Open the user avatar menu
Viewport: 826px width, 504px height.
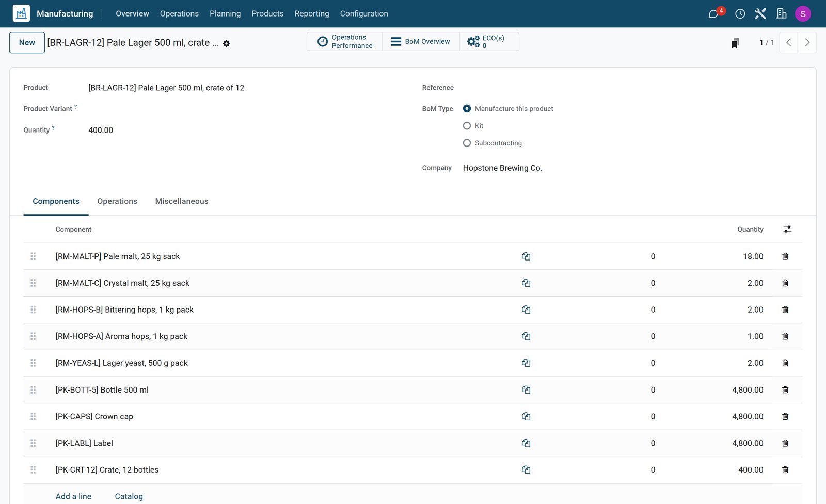pos(803,14)
